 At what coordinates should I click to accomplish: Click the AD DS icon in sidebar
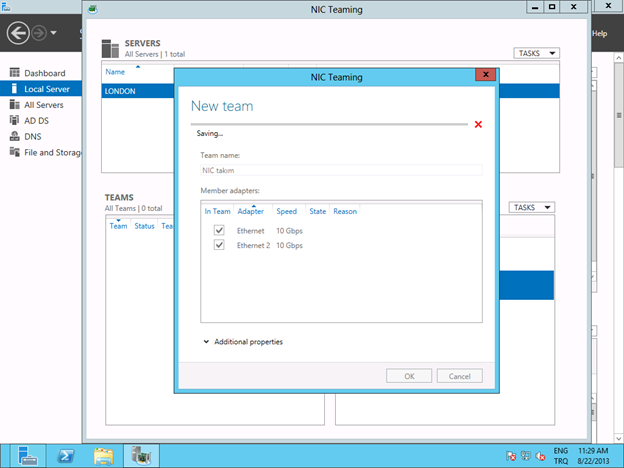click(x=14, y=120)
